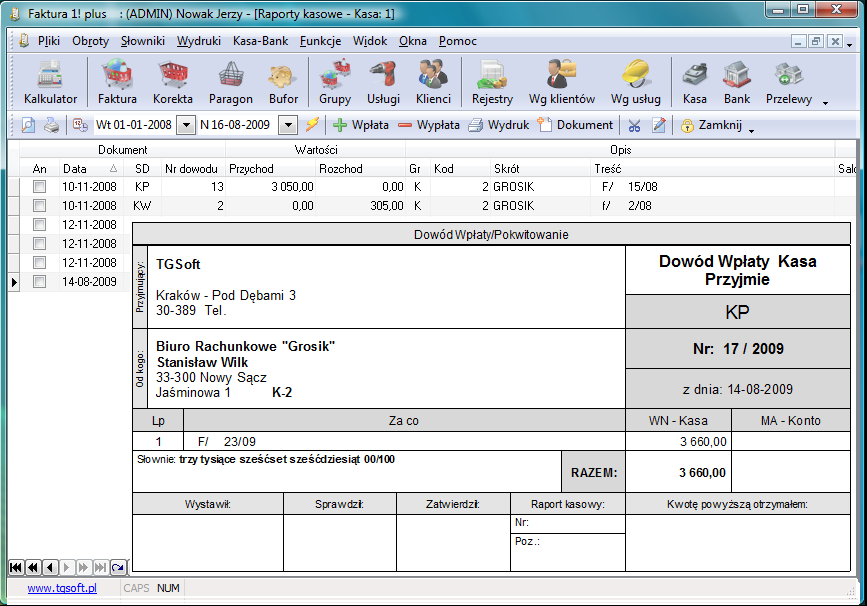
Task: Click the Bank toolbar icon
Action: tap(737, 82)
